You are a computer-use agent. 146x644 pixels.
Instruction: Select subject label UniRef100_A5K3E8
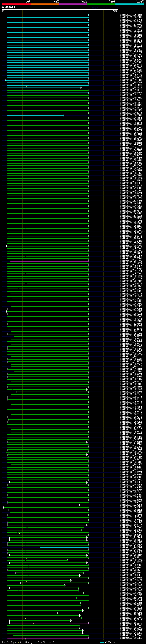click(x=131, y=575)
